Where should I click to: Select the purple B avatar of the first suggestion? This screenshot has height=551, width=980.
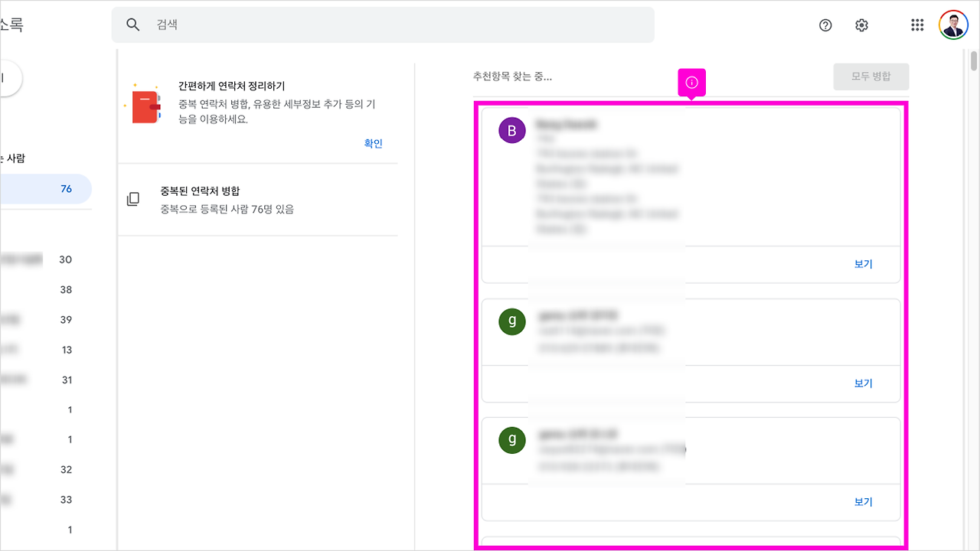click(511, 130)
